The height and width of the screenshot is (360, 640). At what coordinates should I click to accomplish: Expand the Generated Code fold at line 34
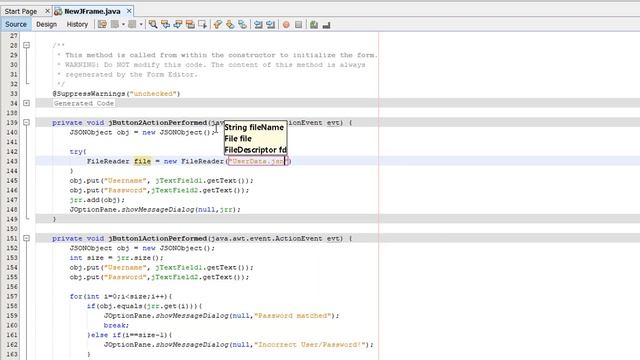click(27, 103)
